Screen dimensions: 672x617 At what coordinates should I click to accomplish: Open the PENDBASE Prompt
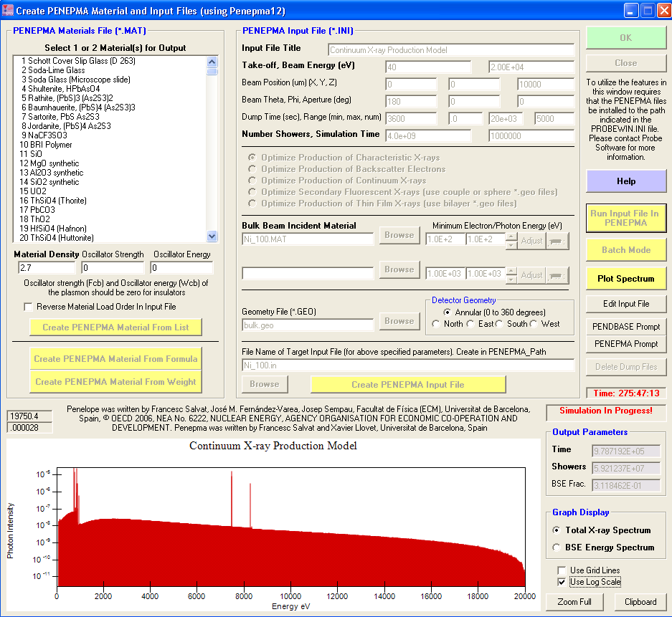(626, 326)
